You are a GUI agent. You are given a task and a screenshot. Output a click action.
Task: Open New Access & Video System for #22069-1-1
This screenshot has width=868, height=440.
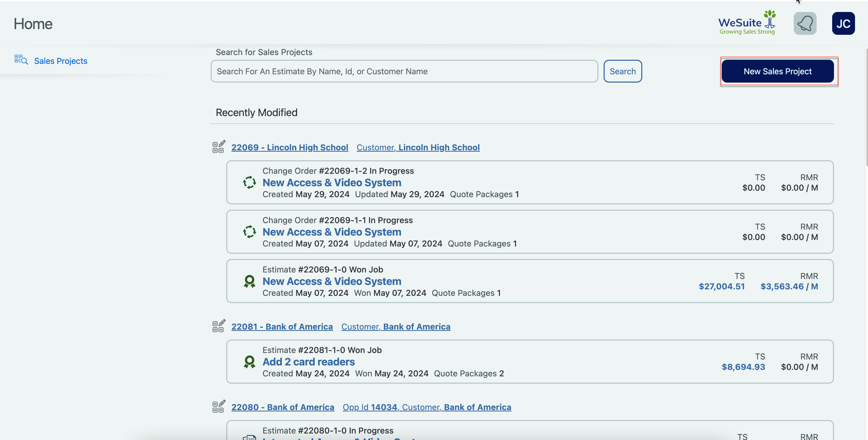click(x=332, y=232)
